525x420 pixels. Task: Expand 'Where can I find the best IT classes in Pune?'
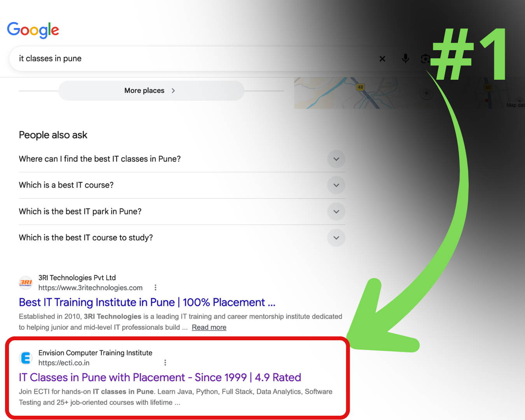(182, 159)
